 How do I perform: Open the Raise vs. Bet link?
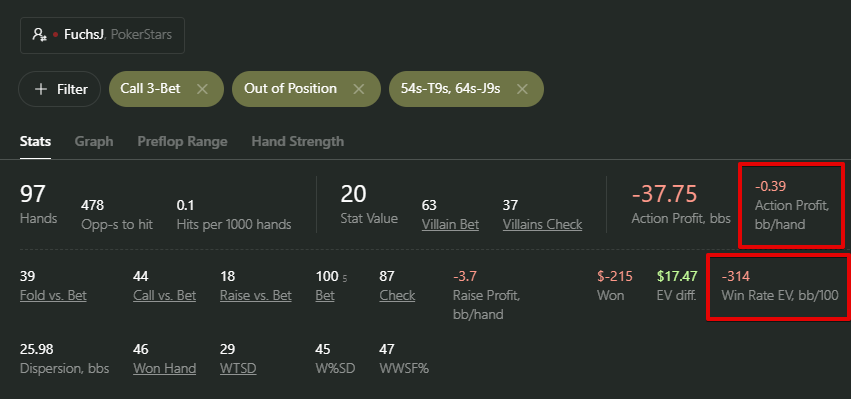point(255,296)
